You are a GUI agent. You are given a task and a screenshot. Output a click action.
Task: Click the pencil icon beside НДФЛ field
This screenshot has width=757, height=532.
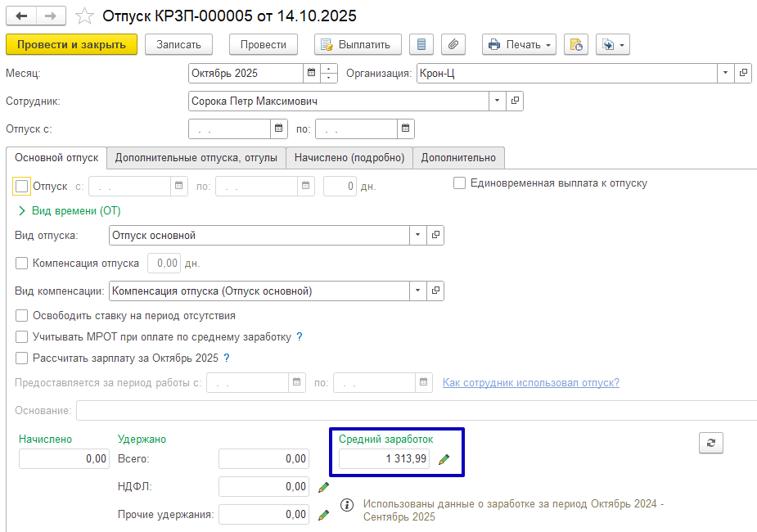324,487
